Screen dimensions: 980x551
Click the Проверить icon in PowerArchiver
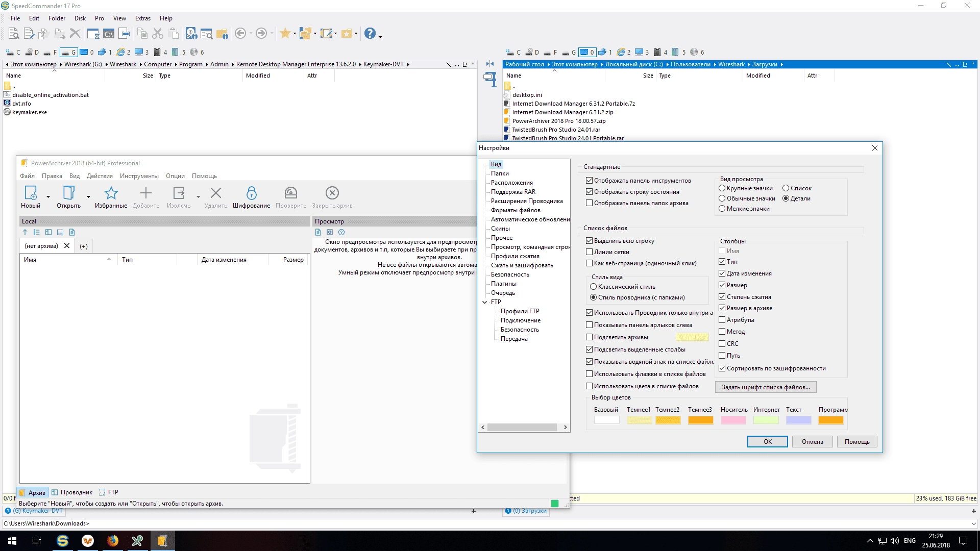pos(291,193)
